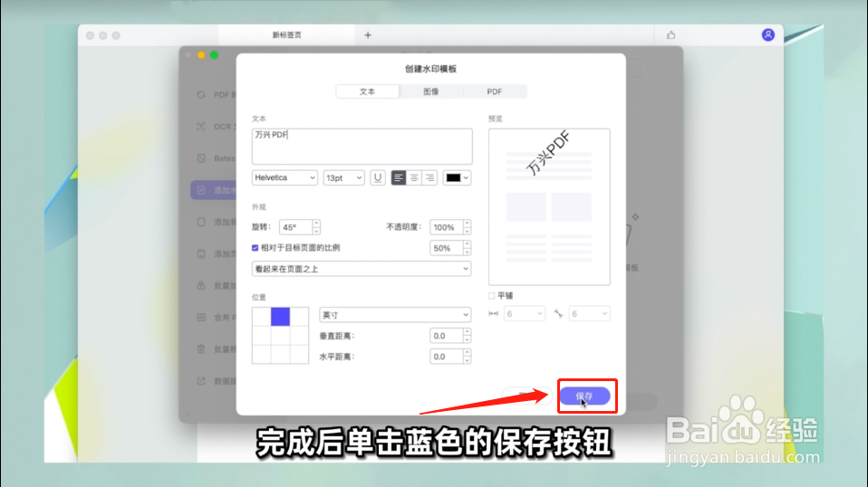Click the 合并 merge icon in sidebar
Viewport: 868px width, 487px height.
click(201, 318)
